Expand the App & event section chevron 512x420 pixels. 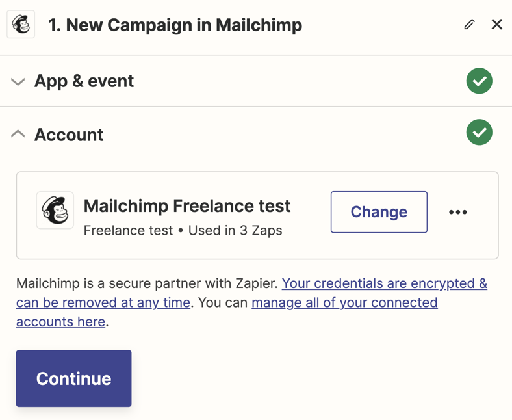pos(18,82)
